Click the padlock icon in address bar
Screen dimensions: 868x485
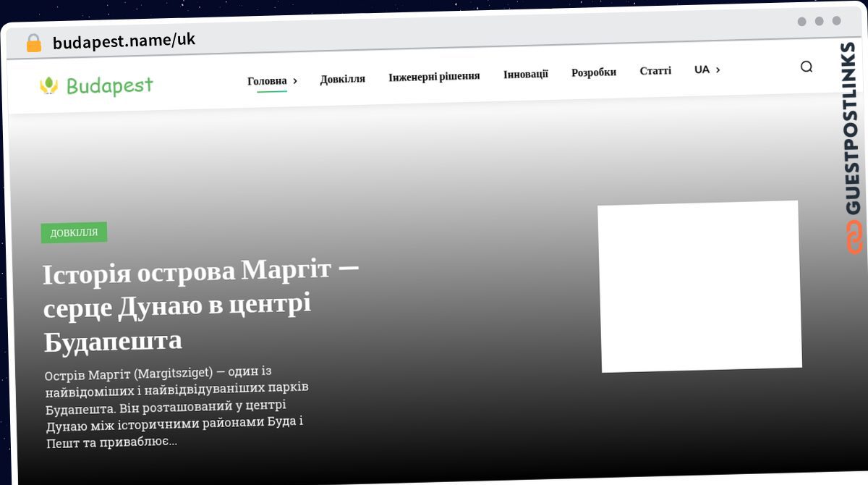point(34,43)
